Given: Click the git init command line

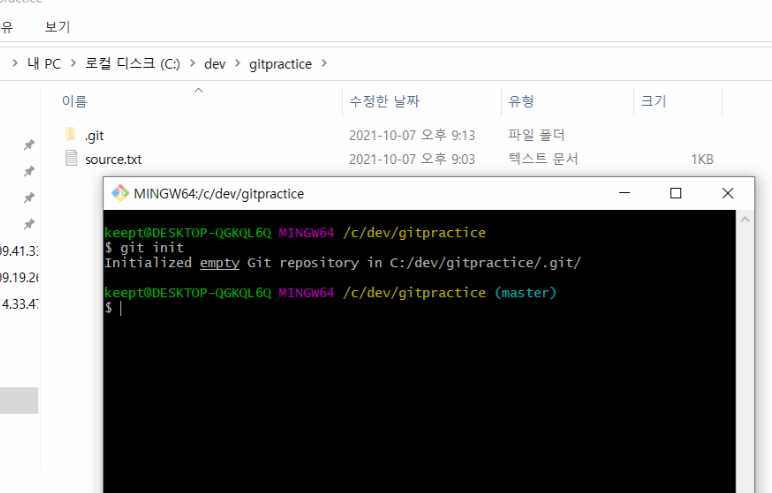Looking at the screenshot, I should pos(144,248).
